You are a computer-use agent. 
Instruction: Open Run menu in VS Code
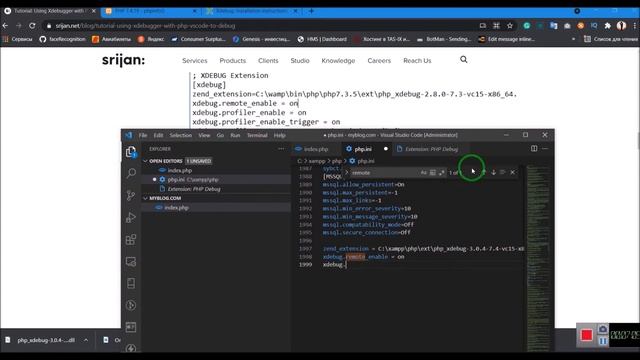(x=235, y=135)
